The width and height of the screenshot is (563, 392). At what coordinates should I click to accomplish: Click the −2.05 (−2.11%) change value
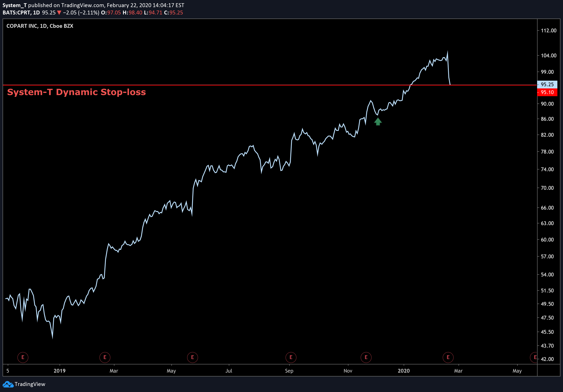81,13
